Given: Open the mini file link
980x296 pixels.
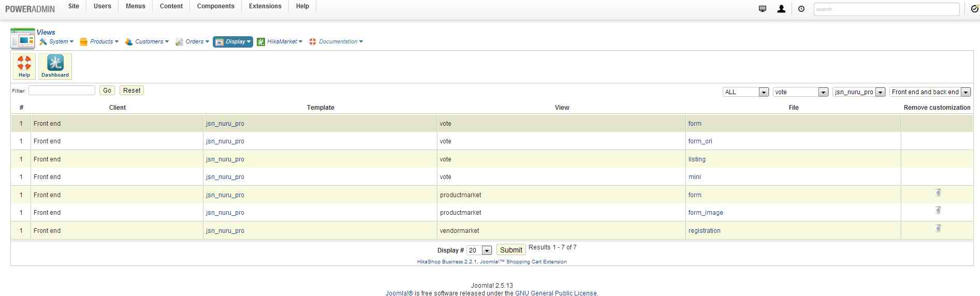Looking at the screenshot, I should [695, 177].
